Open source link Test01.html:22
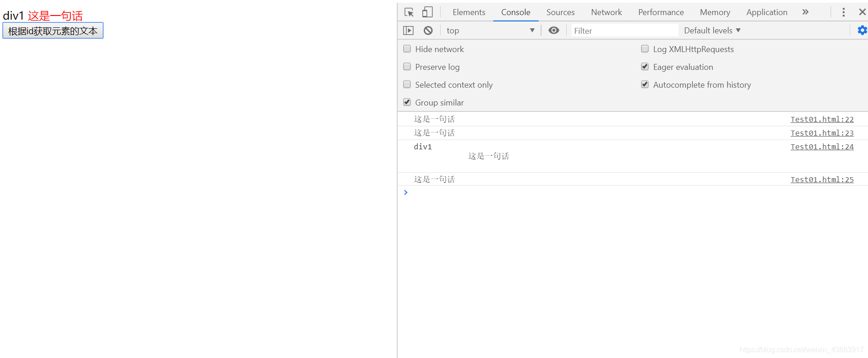Image resolution: width=868 pixels, height=358 pixels. click(x=822, y=119)
